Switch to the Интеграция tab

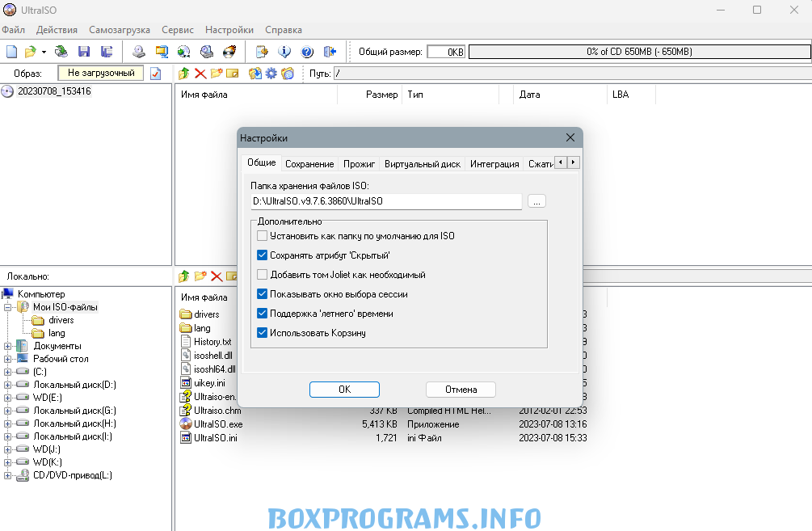(494, 164)
